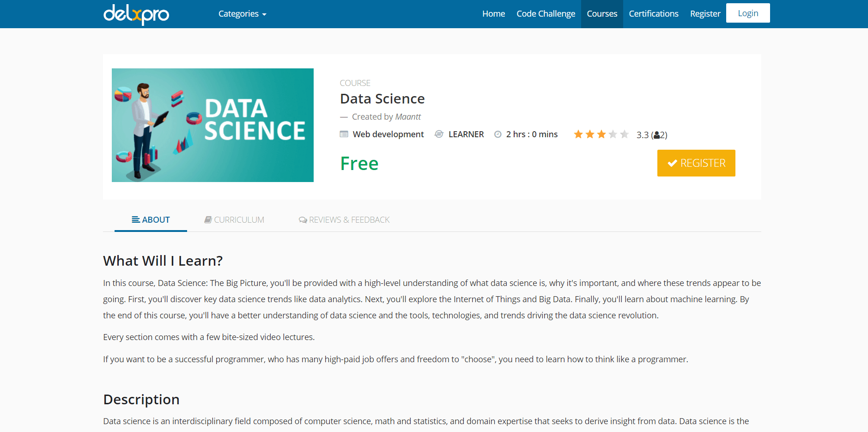Open the REVIEWS & FEEDBACK tab

coord(344,220)
